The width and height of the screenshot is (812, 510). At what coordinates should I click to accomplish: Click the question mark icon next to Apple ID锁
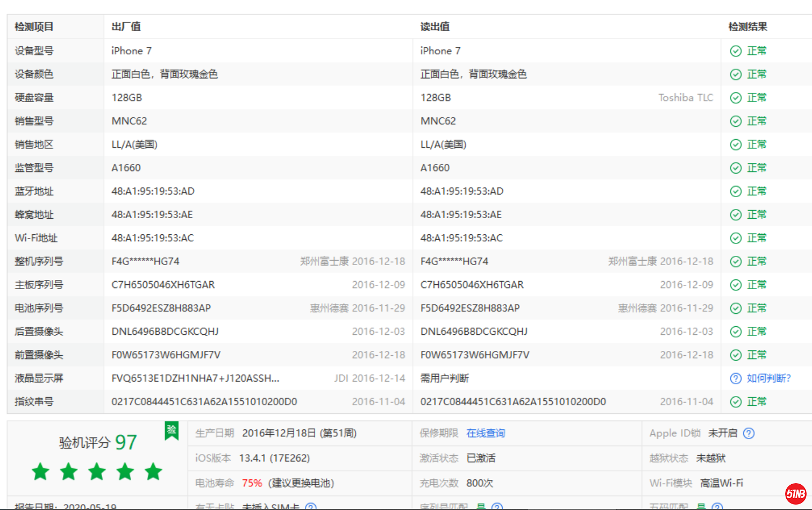[x=749, y=433]
